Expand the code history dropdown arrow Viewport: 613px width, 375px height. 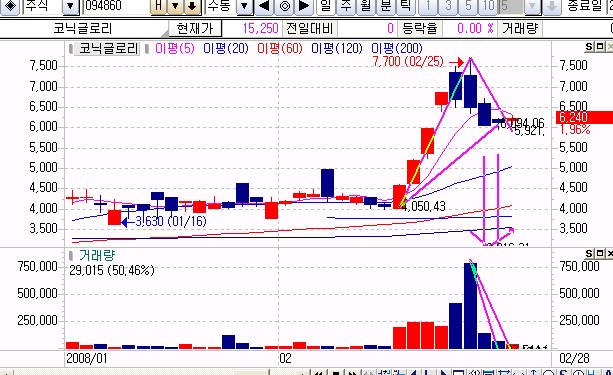(175, 6)
